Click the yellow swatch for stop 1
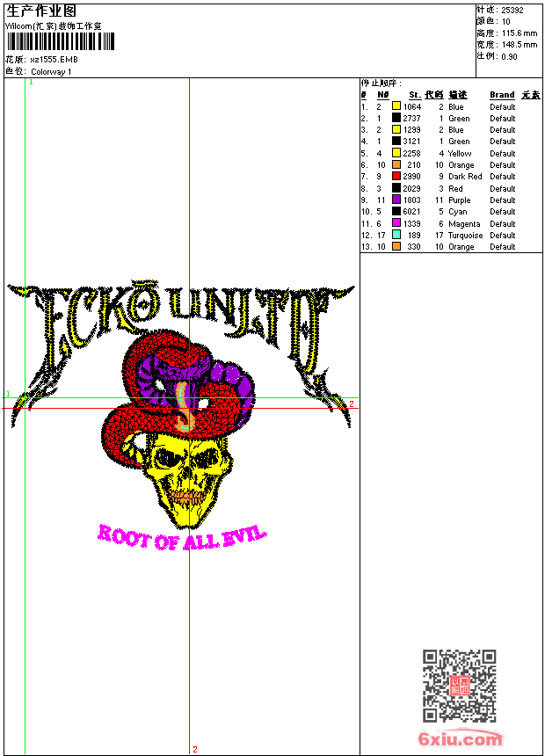Viewport: 545px width, 756px height. click(x=396, y=106)
